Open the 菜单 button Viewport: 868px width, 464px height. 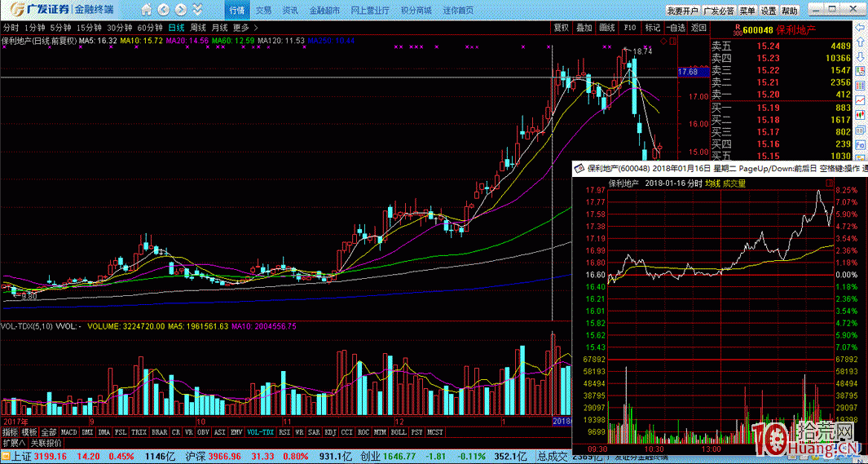point(747,11)
